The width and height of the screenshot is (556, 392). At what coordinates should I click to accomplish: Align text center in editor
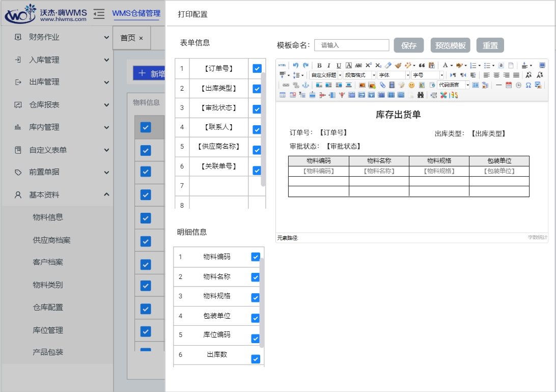click(496, 75)
